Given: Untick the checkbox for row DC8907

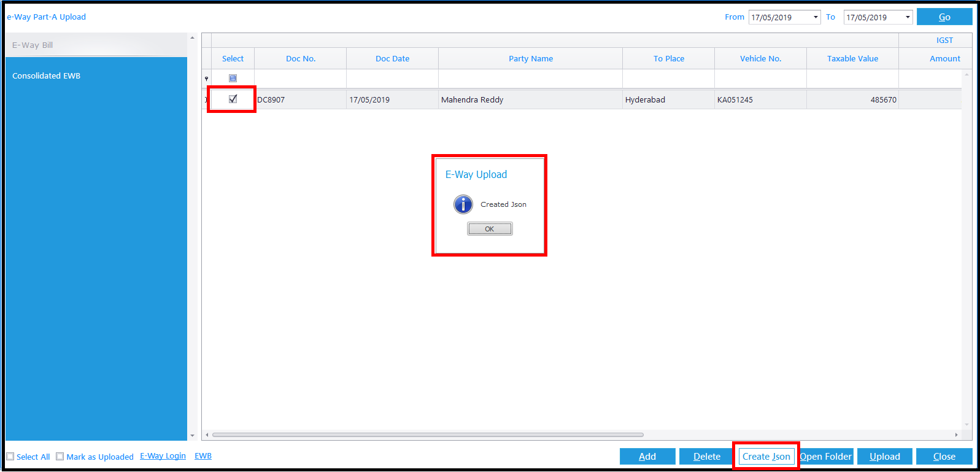Looking at the screenshot, I should pyautogui.click(x=233, y=99).
